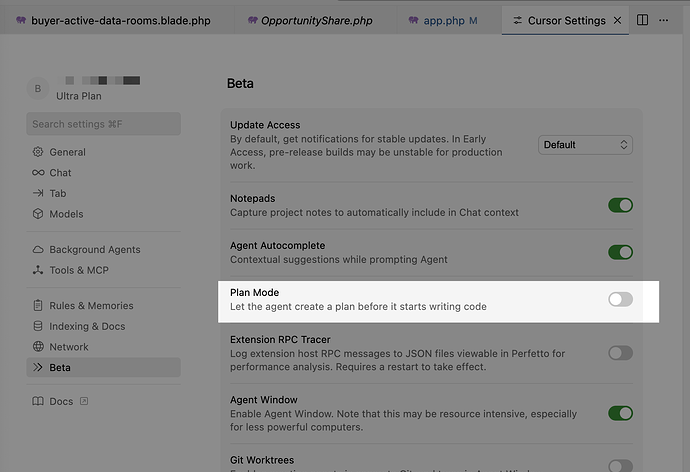Image resolution: width=690 pixels, height=472 pixels.
Task: Click the split editor layout icon
Action: (642, 20)
